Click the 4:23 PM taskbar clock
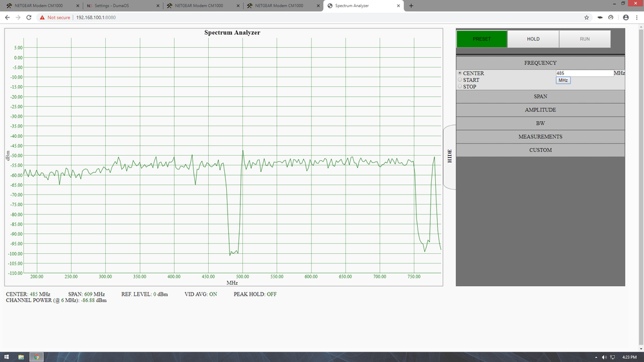This screenshot has height=362, width=644. (x=629, y=357)
